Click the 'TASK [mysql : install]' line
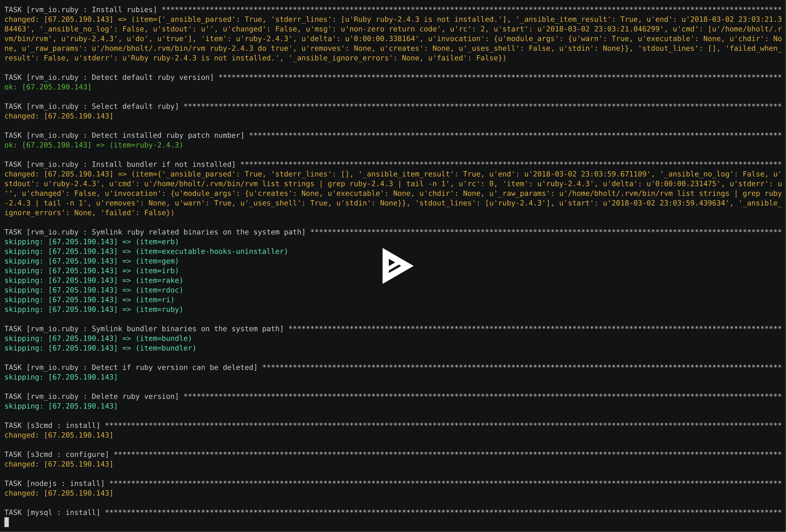Screen dimensions: 786x532 pos(52,512)
